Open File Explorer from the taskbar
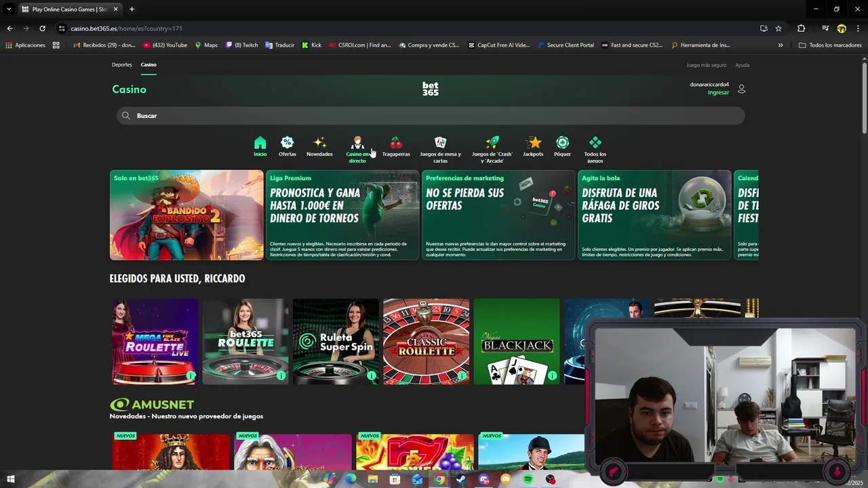The image size is (868, 488). pos(372,479)
